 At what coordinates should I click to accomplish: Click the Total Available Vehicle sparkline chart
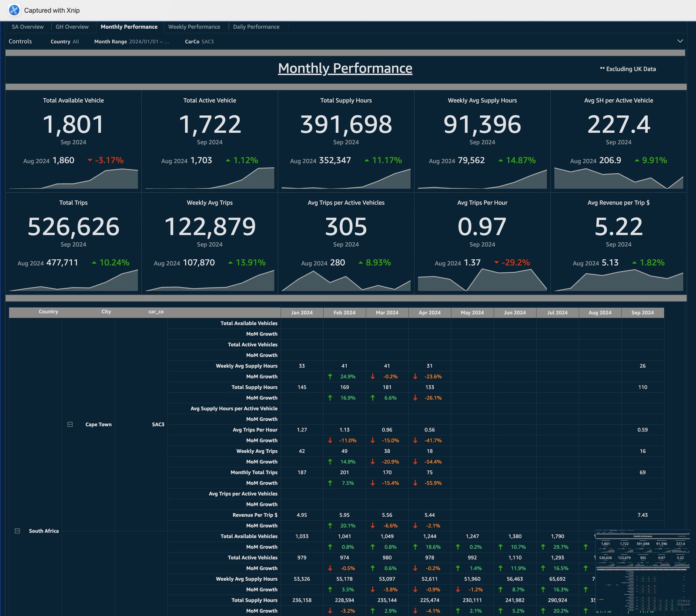[73, 178]
